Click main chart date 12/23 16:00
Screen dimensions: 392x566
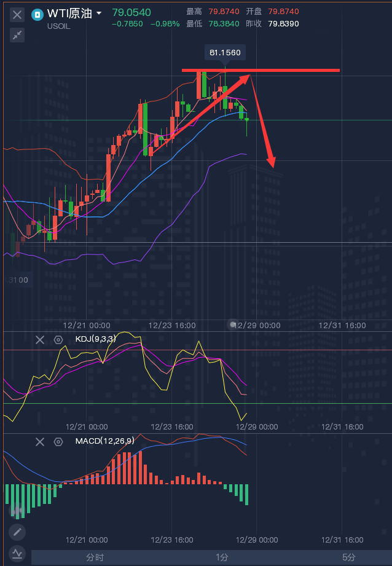[172, 325]
